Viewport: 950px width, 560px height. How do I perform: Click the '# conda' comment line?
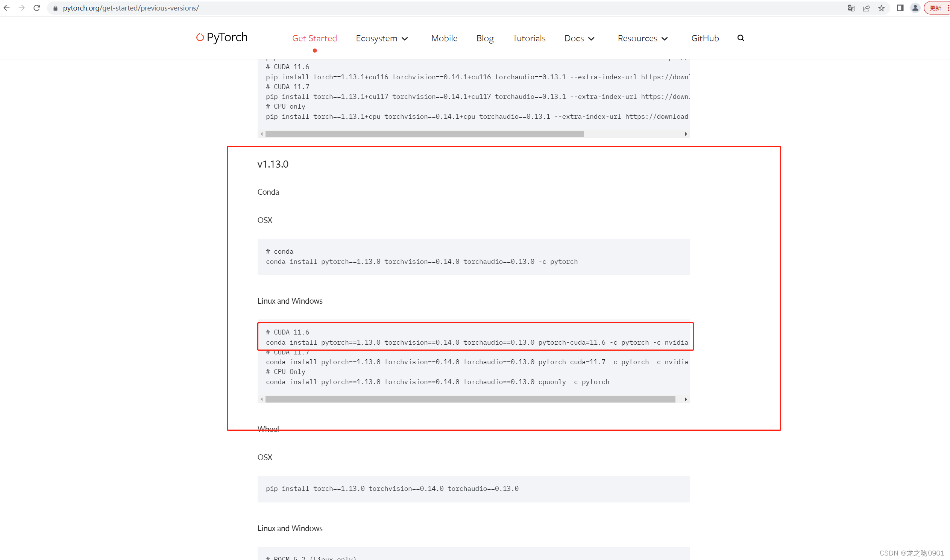click(279, 251)
